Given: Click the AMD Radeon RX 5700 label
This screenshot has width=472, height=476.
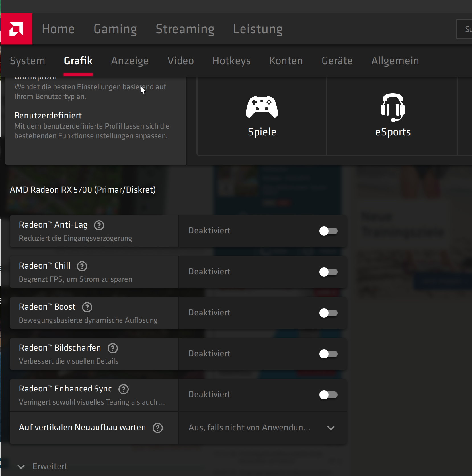Looking at the screenshot, I should tap(83, 190).
